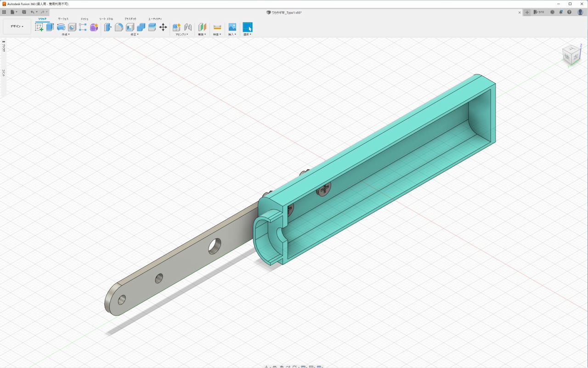Click the construction plane icon
The image size is (588, 368).
(x=202, y=27)
